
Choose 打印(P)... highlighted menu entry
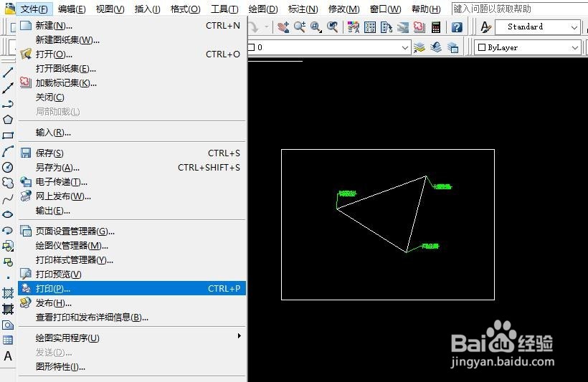coord(132,289)
